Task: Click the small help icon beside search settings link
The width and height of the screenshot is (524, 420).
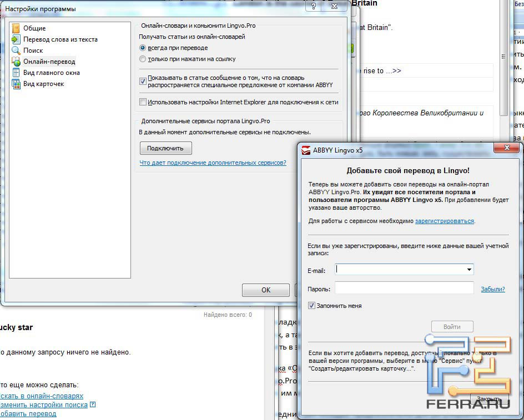Action: pos(93,404)
